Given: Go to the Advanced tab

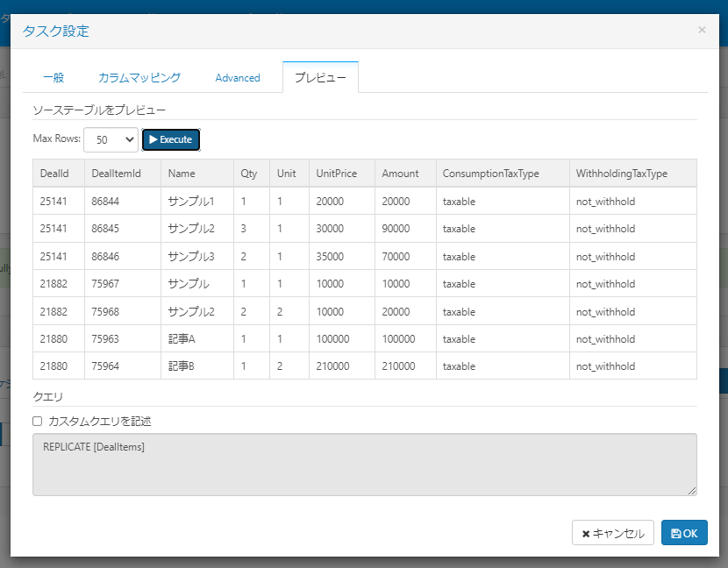Looking at the screenshot, I should point(237,77).
